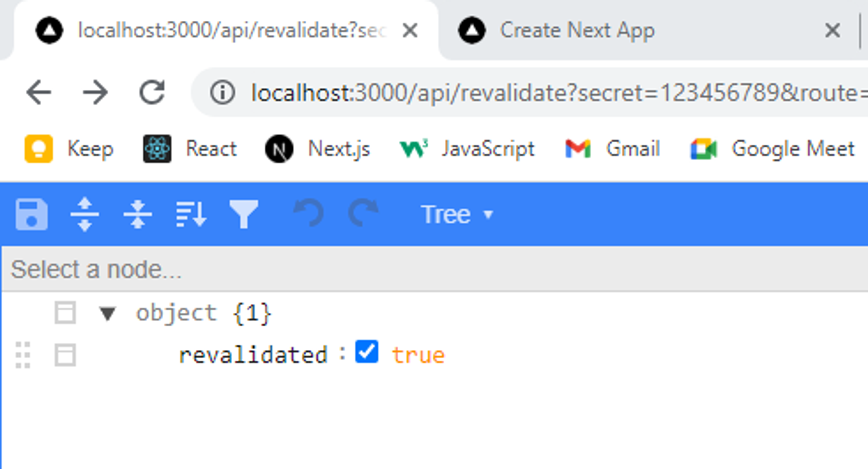Expand all nodes using the expand icon

tap(85, 214)
